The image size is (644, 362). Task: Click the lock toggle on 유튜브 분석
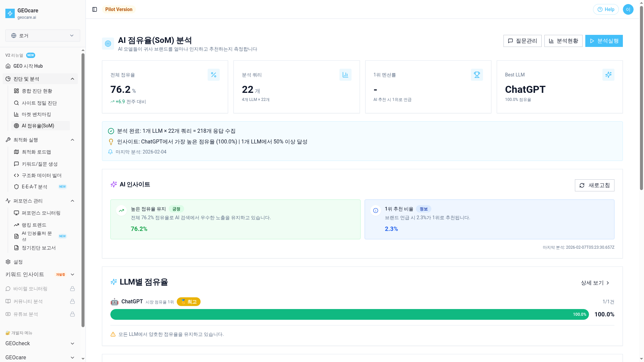point(72,314)
